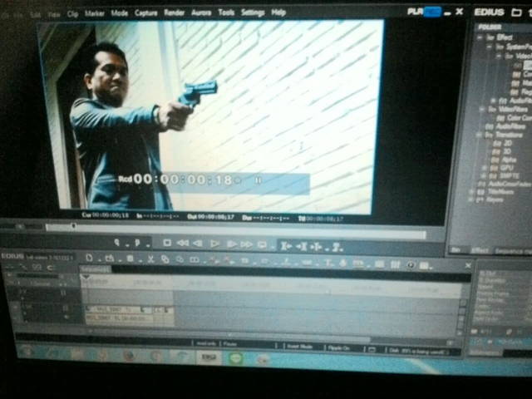Click the Overwrite to Timeline icon
The width and height of the screenshot is (532, 399).
[x=301, y=246]
